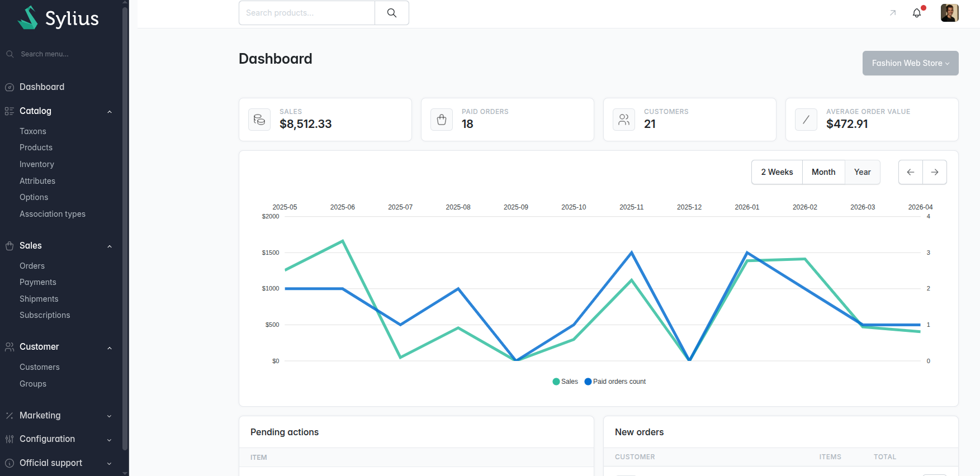
Task: Switch chart to Year view
Action: click(863, 172)
